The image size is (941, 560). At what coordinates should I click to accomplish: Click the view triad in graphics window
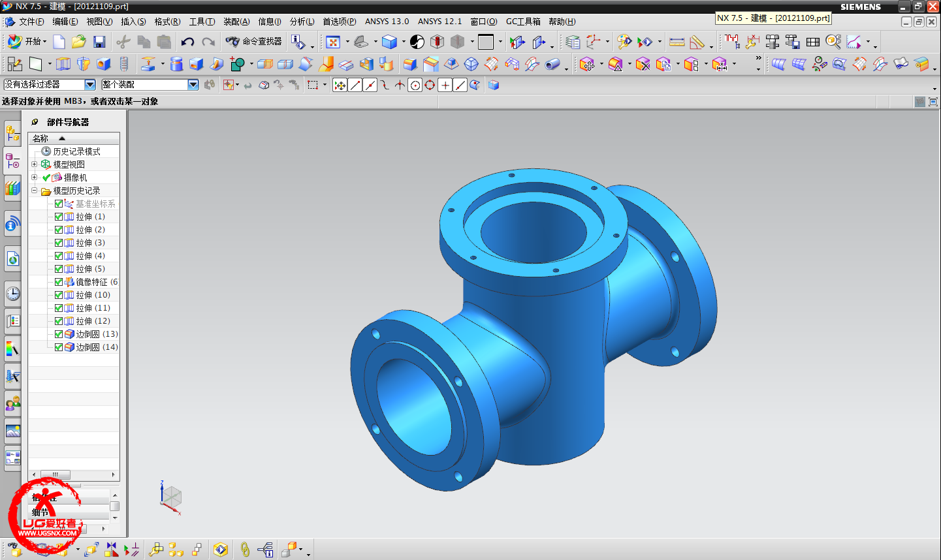170,498
